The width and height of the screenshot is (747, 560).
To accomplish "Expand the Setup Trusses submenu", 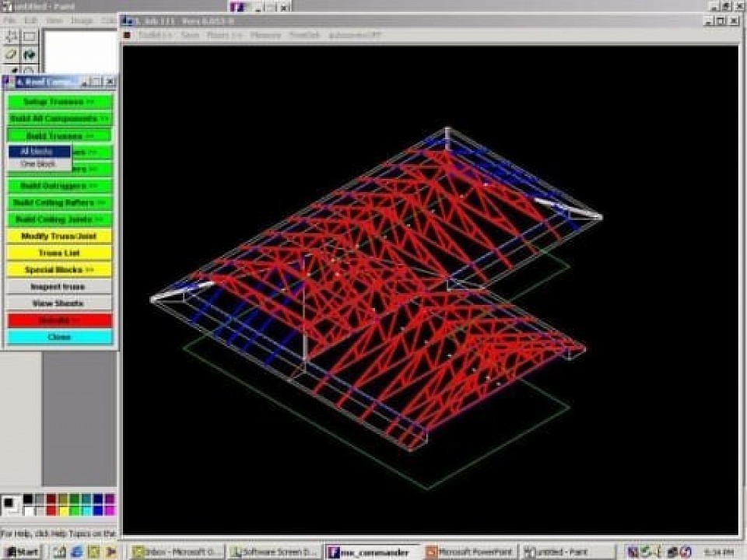I will tap(59, 102).
